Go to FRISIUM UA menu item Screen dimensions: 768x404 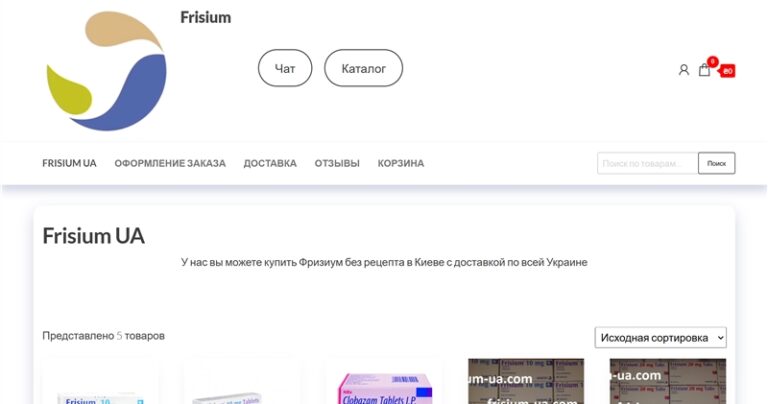[69, 163]
